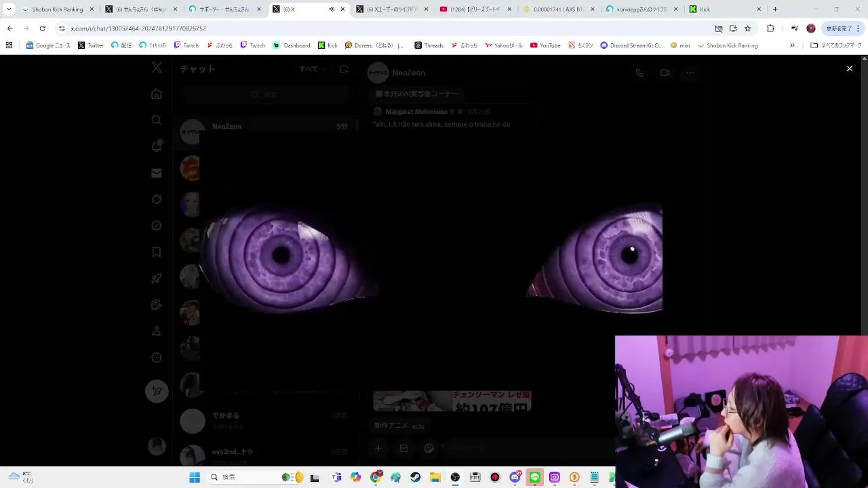This screenshot has height=488, width=868.
Task: Click the taskbar search box
Action: (x=256, y=477)
